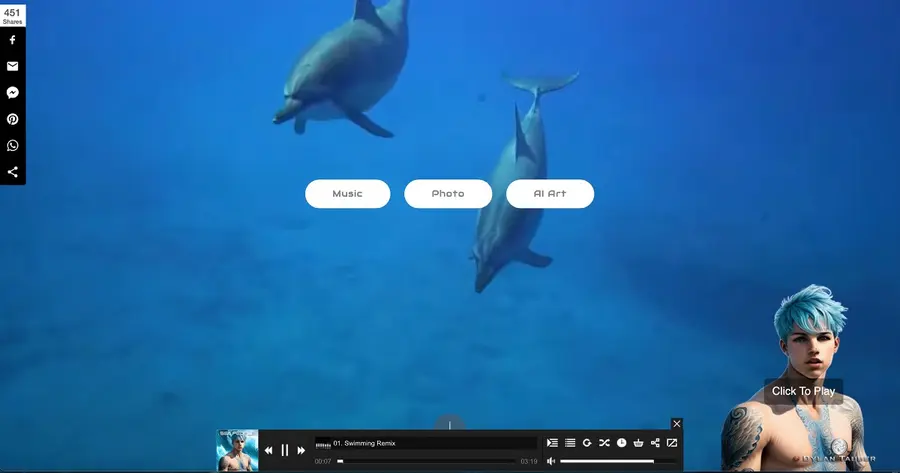This screenshot has height=473, width=900.
Task: Click the album cover thumbnail in player
Action: point(237,451)
